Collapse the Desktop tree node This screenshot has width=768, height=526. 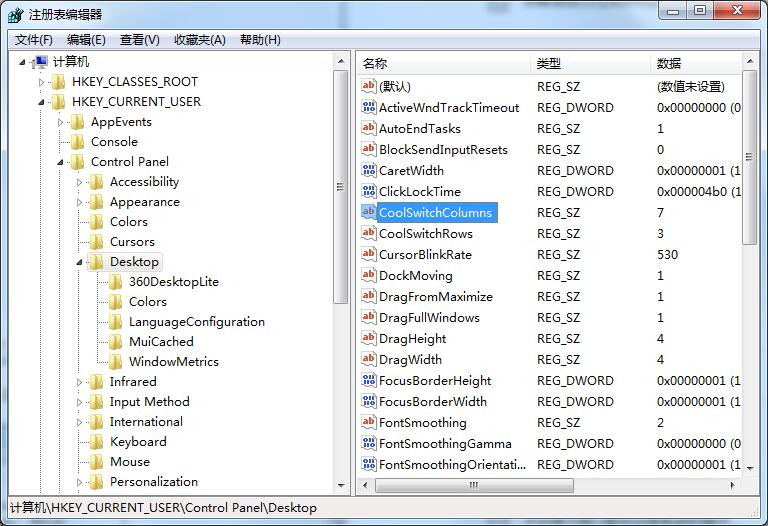[x=79, y=262]
